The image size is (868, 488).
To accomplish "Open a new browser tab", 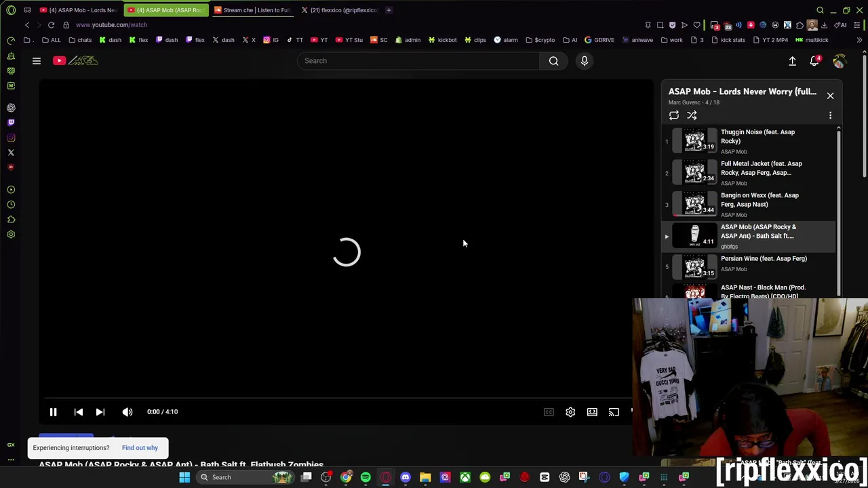I will click(x=389, y=10).
